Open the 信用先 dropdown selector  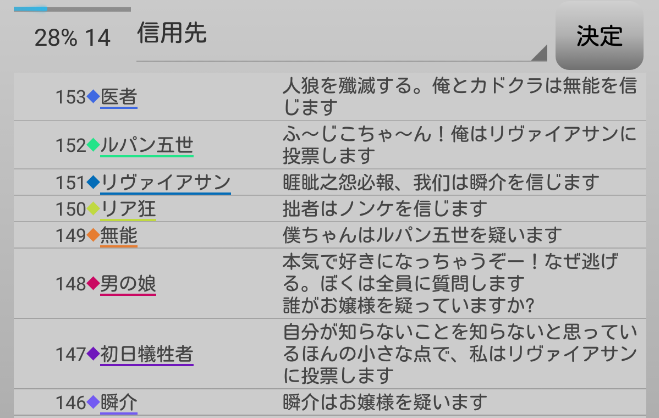click(340, 36)
